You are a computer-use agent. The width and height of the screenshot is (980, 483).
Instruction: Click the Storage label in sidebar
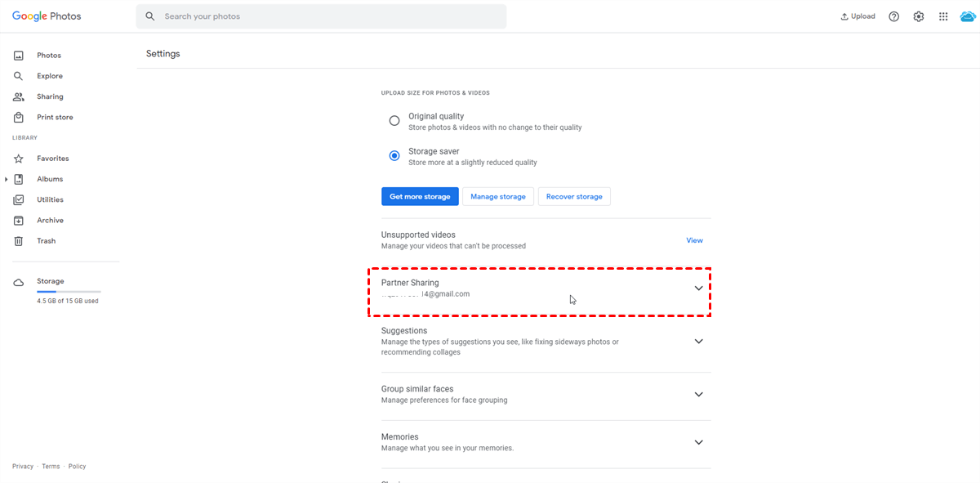coord(51,281)
